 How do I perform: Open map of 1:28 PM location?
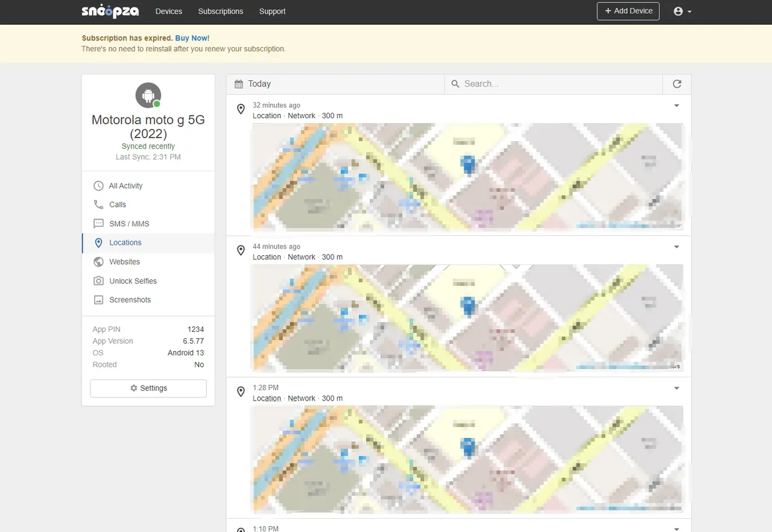tap(467, 458)
